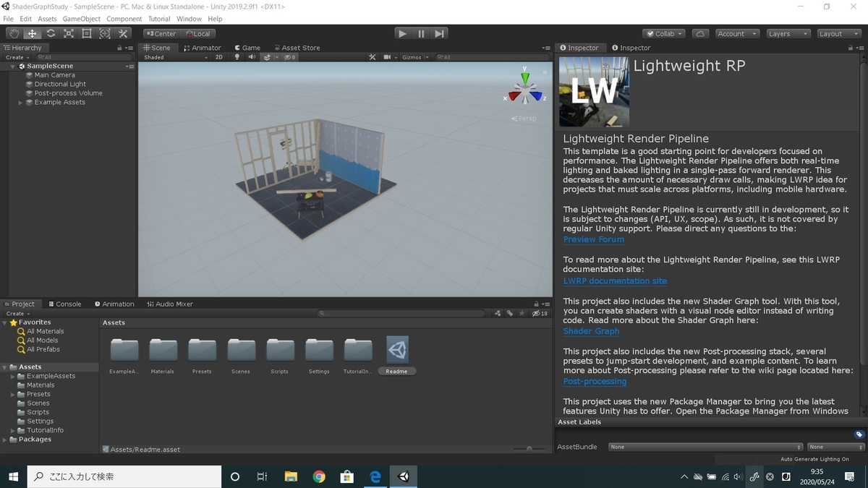This screenshot has height=488, width=868.
Task: Select the Readme asset thumbnail
Action: [397, 350]
